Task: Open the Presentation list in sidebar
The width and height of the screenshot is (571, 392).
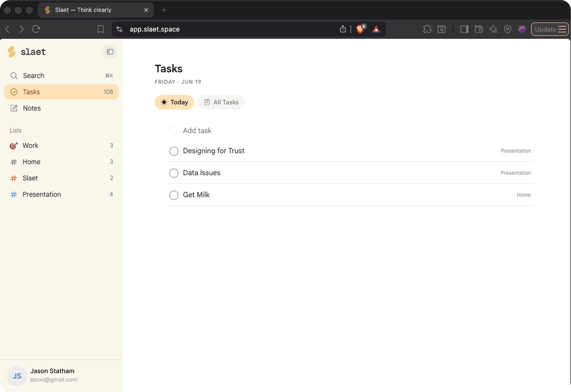Action: coord(61,194)
